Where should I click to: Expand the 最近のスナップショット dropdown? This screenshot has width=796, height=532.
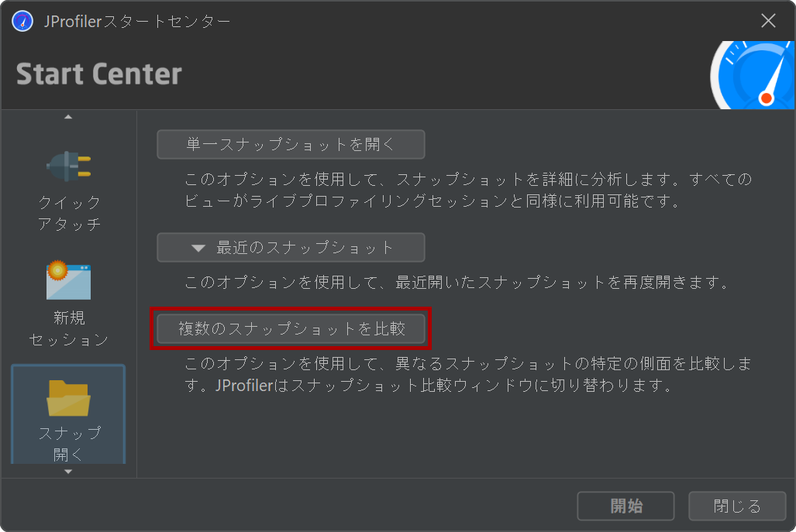pos(291,248)
